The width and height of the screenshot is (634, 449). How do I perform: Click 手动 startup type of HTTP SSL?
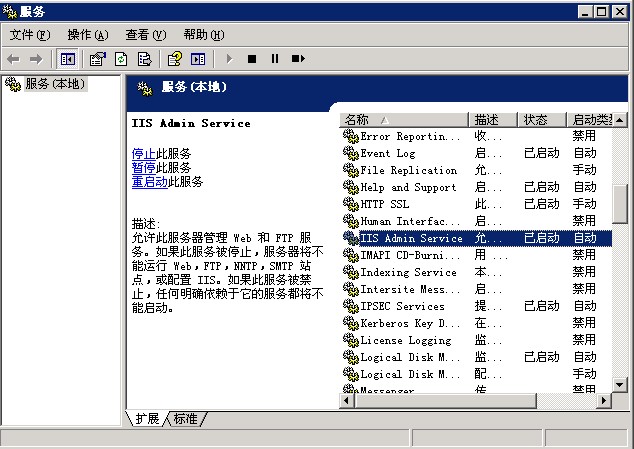[585, 204]
